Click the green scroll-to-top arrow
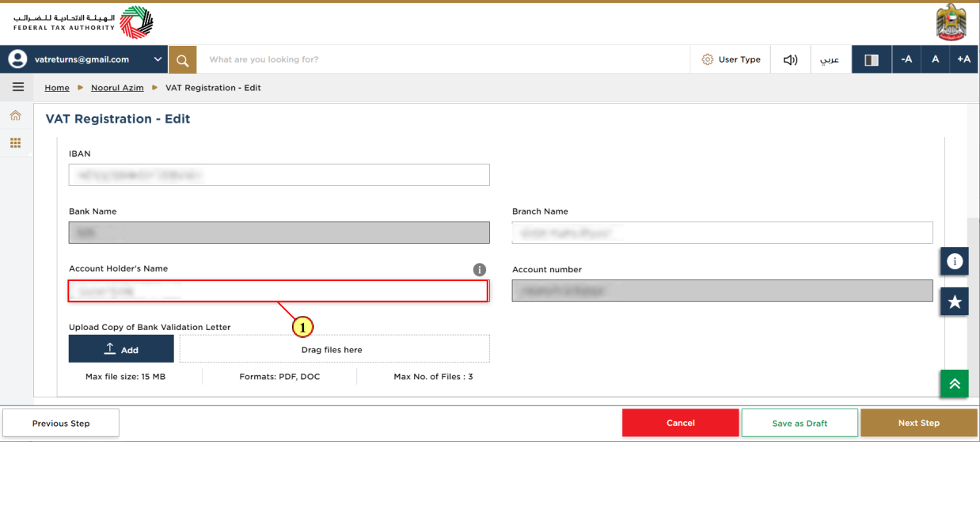 pyautogui.click(x=955, y=384)
